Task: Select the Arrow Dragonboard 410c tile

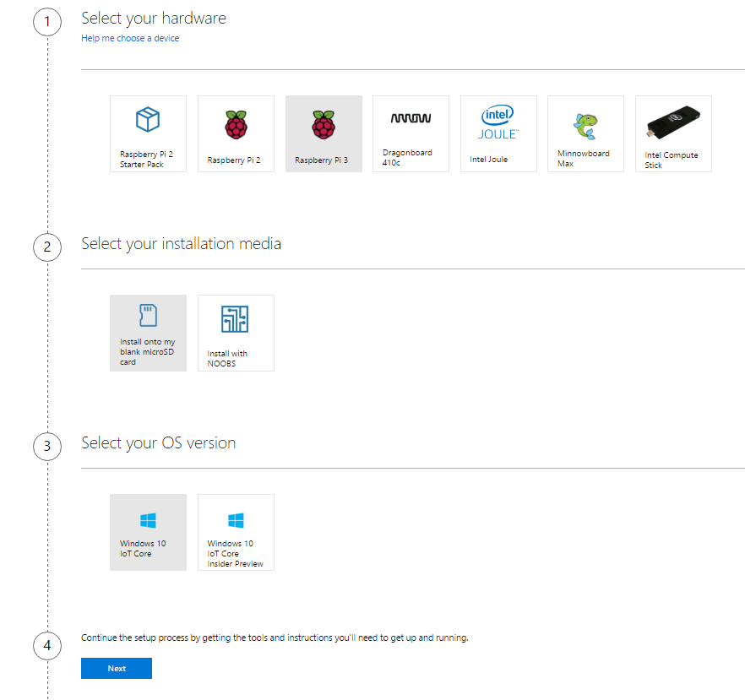Action: pos(411,134)
